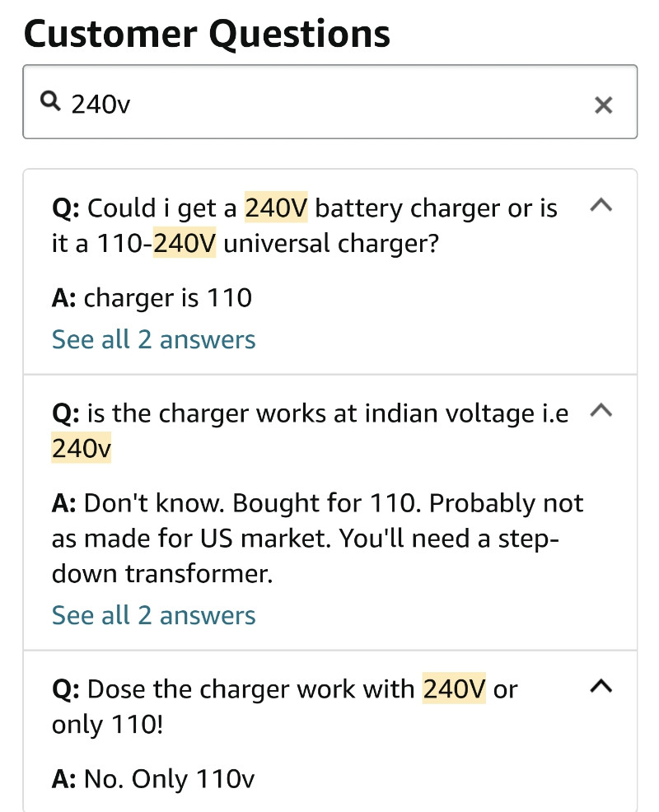The width and height of the screenshot is (659, 812).
Task: Collapse the indian voltage question chevron
Action: click(x=601, y=409)
